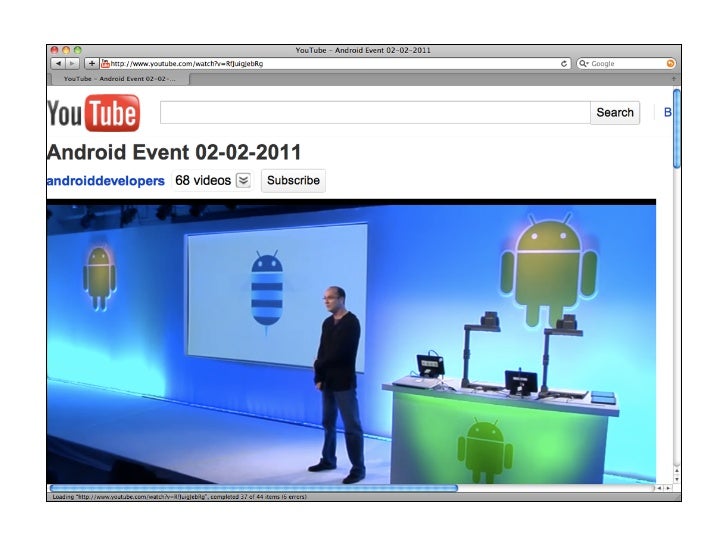Expand the 68 videos dropdown arrow
The image size is (728, 546).
pos(243,180)
